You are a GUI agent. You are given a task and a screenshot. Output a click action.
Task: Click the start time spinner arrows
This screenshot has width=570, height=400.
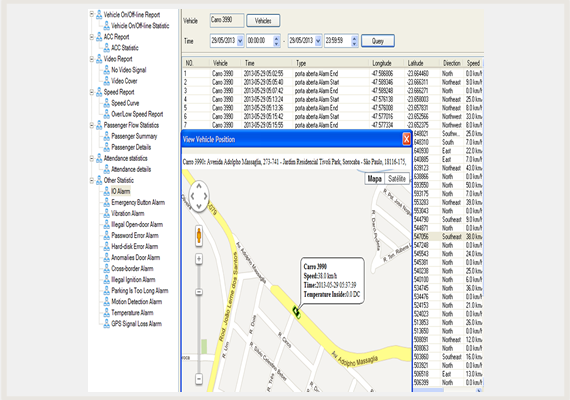[276, 41]
